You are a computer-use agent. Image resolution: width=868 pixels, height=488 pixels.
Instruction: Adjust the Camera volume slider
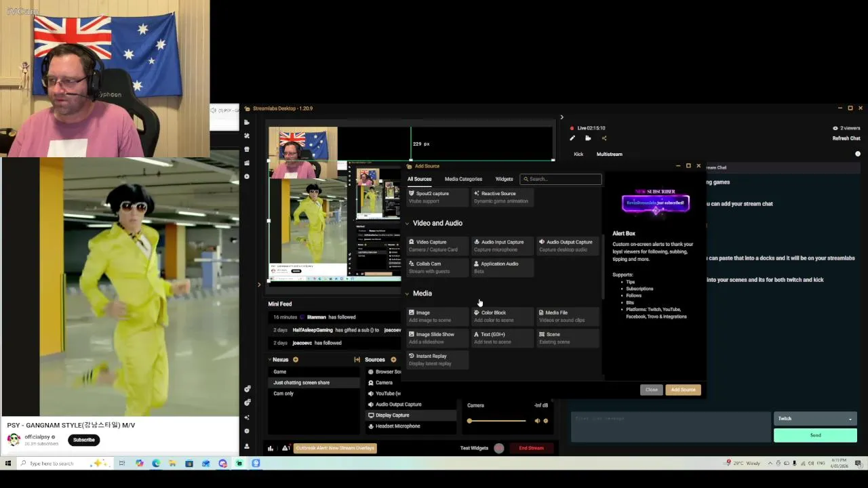tap(496, 421)
